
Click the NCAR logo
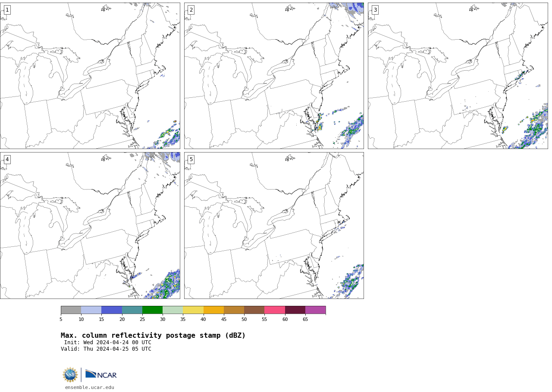pyautogui.click(x=101, y=374)
